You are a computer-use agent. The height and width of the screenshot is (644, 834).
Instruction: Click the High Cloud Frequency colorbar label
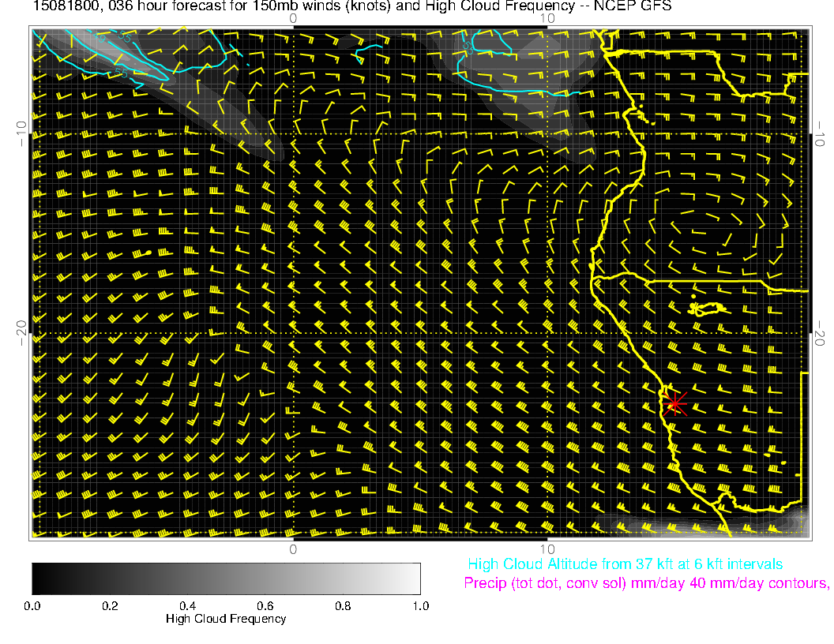pos(226,619)
